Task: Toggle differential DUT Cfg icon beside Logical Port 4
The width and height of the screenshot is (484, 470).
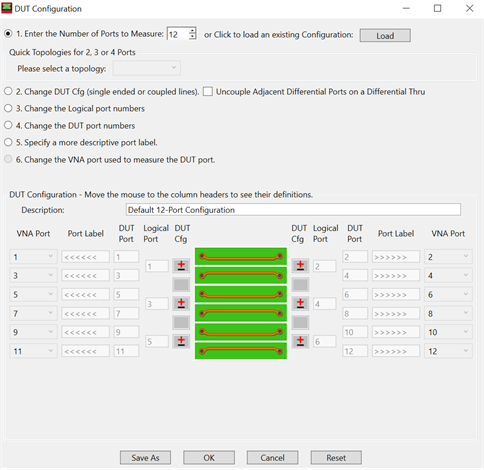Action: click(x=300, y=303)
